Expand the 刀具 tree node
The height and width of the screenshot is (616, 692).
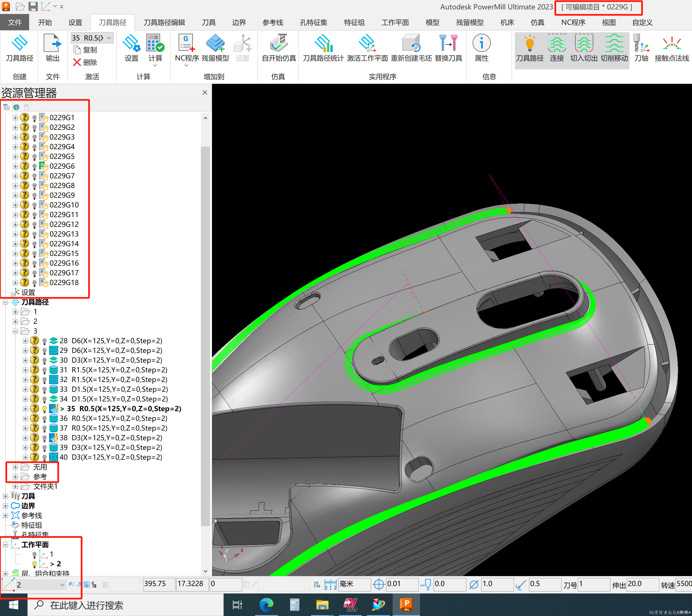tap(6, 496)
